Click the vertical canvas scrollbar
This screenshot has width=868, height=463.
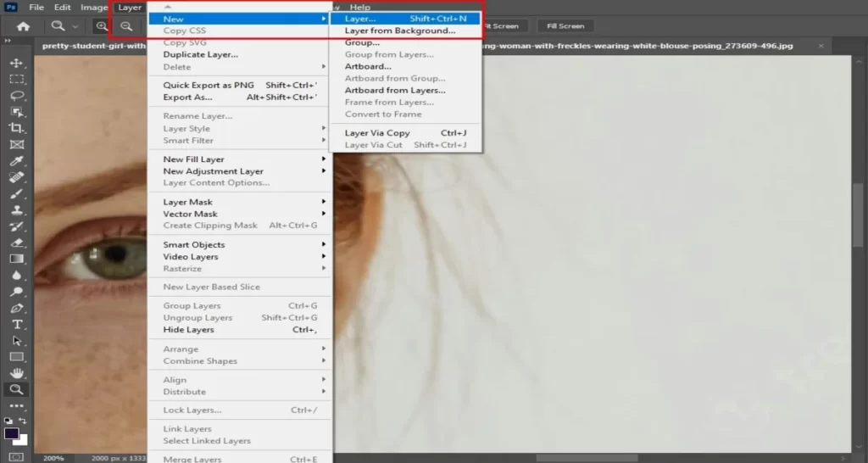(859, 215)
